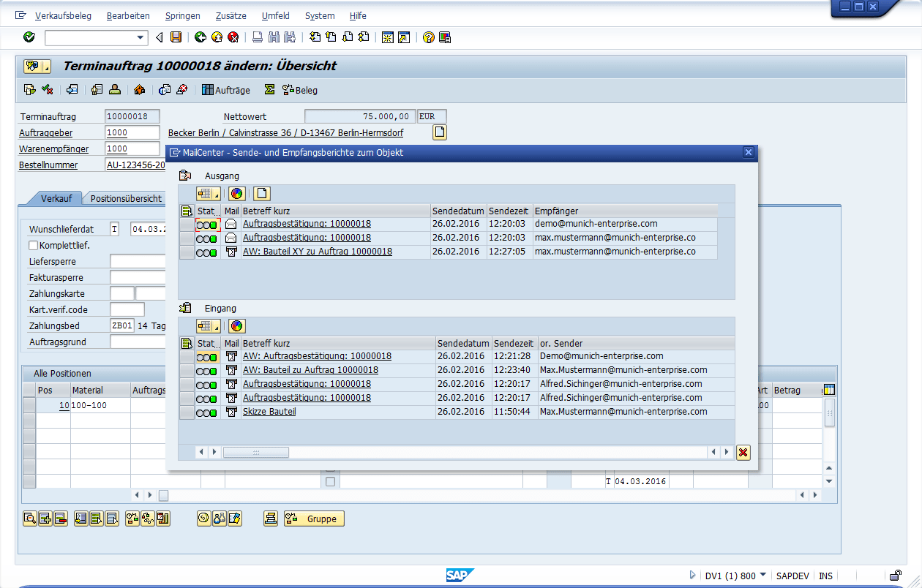This screenshot has height=588, width=922.
Task: Click the select-all icon in Ausgang table header
Action: (x=187, y=211)
